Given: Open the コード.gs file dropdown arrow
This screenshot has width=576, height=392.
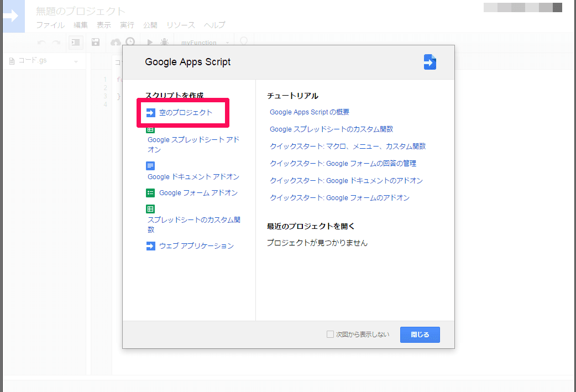Looking at the screenshot, I should coord(76,62).
